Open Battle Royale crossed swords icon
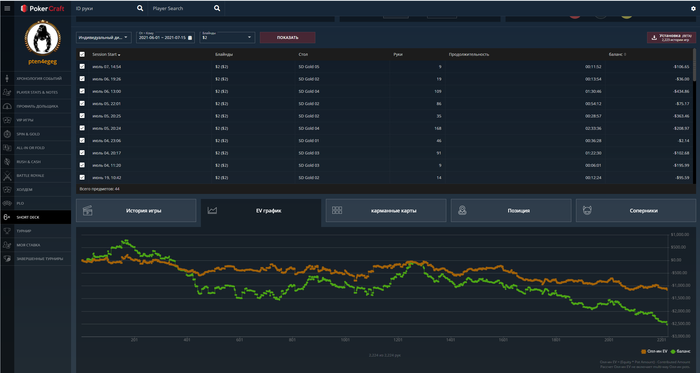Image resolution: width=700 pixels, height=373 pixels. point(7,175)
